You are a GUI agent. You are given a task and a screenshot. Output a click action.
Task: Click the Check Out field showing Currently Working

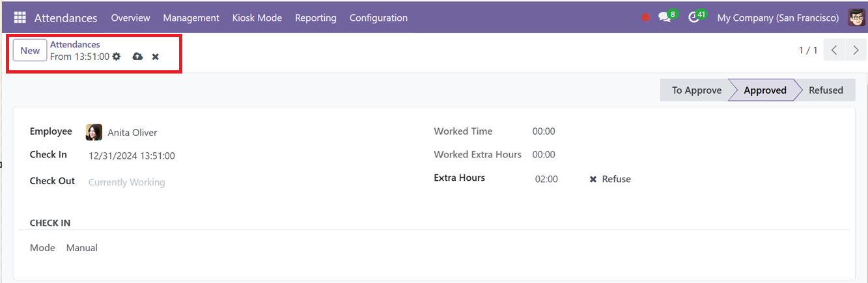click(127, 182)
